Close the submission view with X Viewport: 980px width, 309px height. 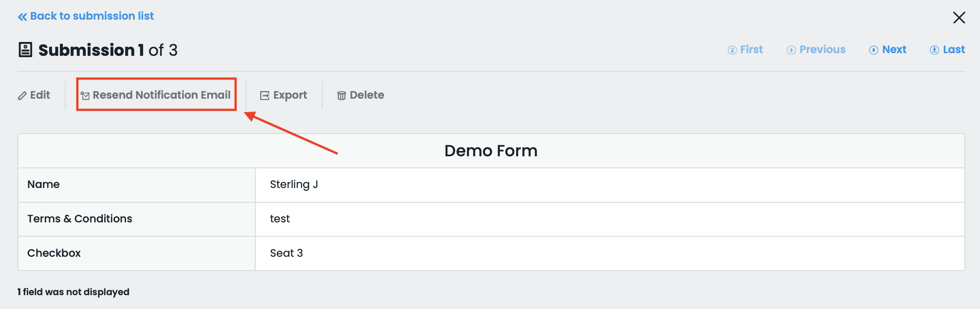[x=959, y=17]
